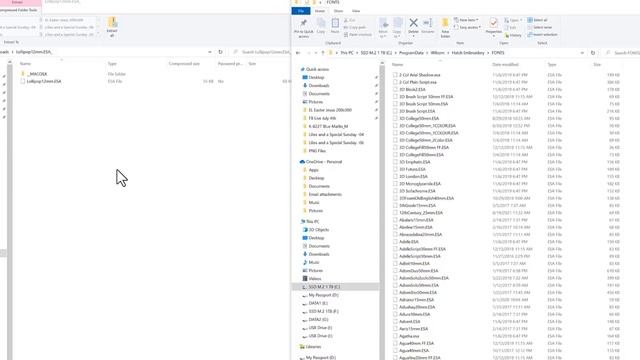Refresh the FONTS folder view
The width and height of the screenshot is (640, 360).
(593, 53)
